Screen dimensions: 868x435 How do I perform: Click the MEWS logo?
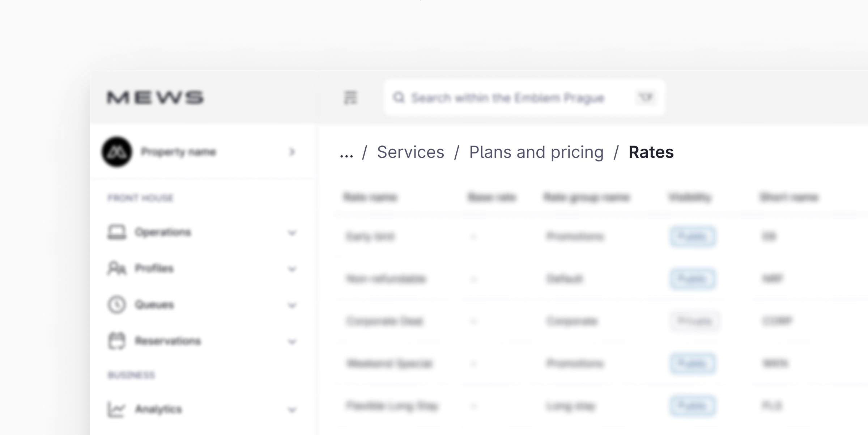point(155,97)
